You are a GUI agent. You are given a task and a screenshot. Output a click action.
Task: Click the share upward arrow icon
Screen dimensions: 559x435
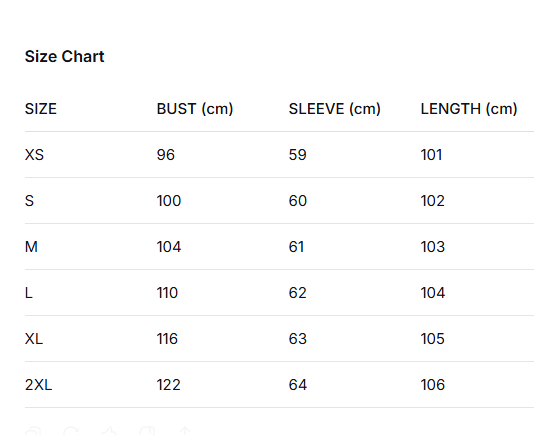pyautogui.click(x=185, y=431)
